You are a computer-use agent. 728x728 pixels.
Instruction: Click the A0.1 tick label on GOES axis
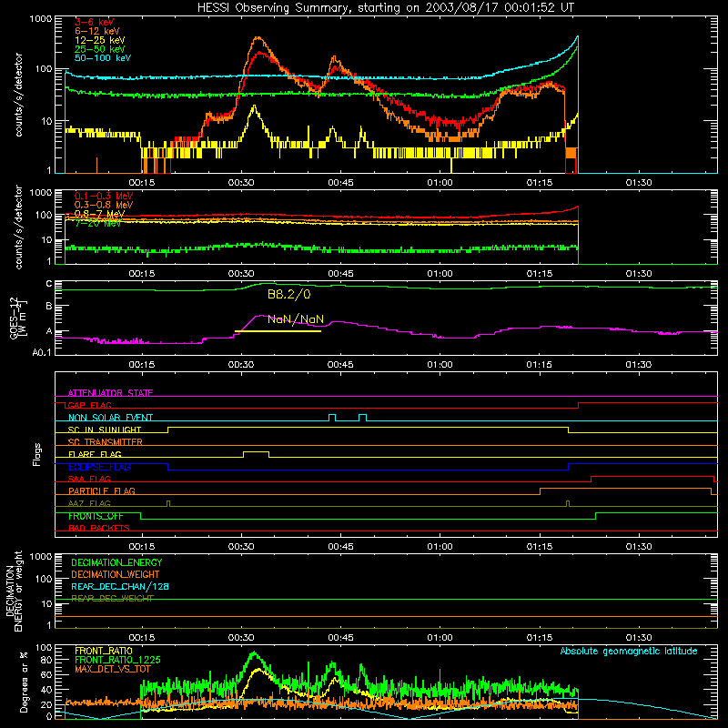[x=42, y=352]
